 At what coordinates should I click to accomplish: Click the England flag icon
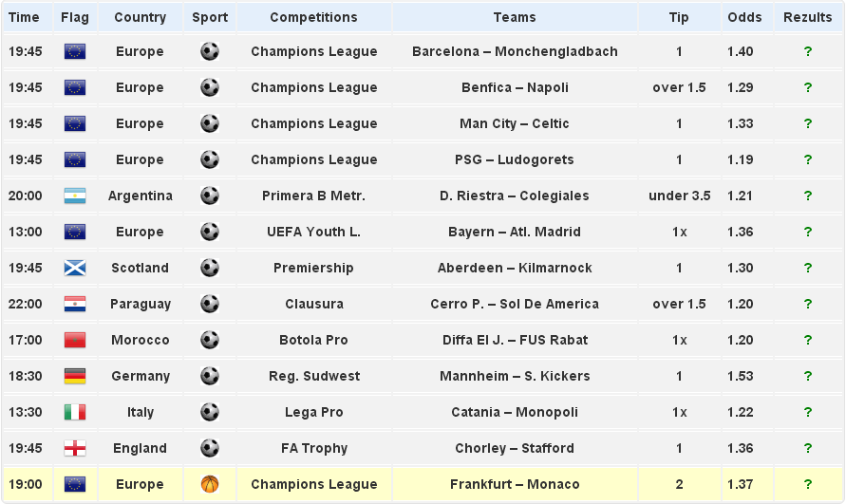(x=75, y=448)
